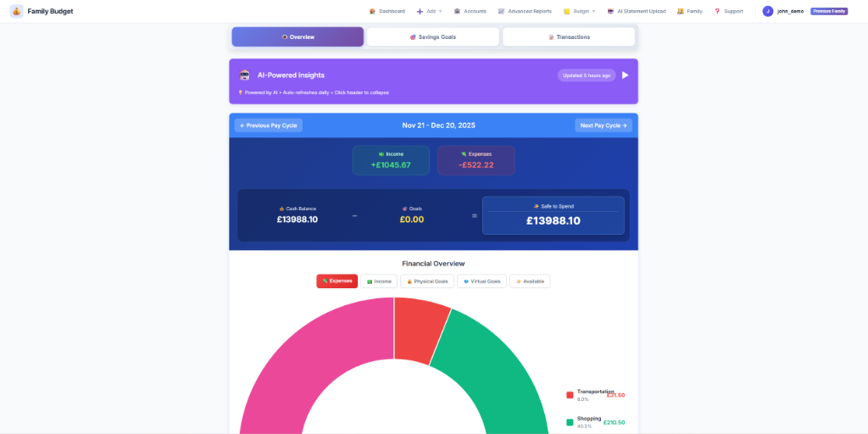Screen dimensions: 868x434
Task: Click the AI Statement Upload icon
Action: tap(610, 11)
